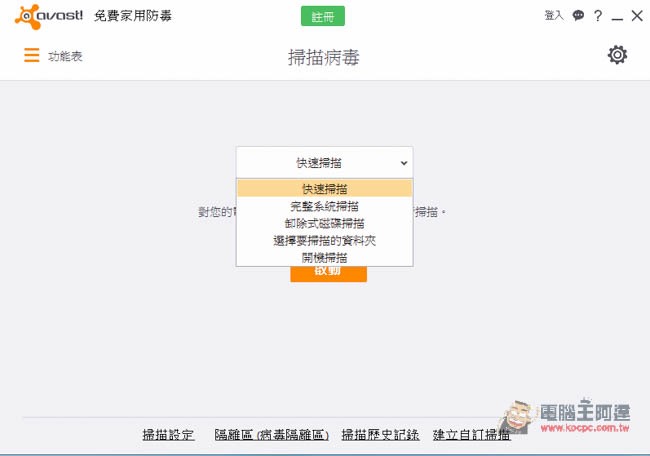The image size is (650, 456).
Task: Close the avast window
Action: [636, 16]
